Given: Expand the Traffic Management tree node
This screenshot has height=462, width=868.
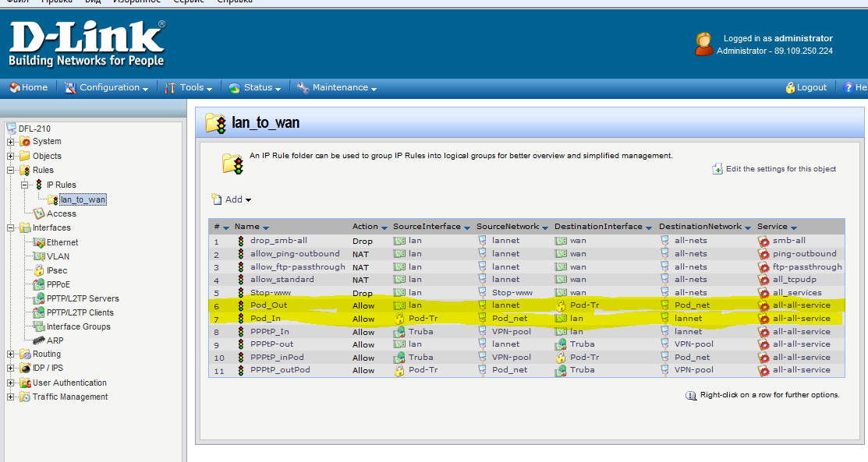Looking at the screenshot, I should coord(10,397).
